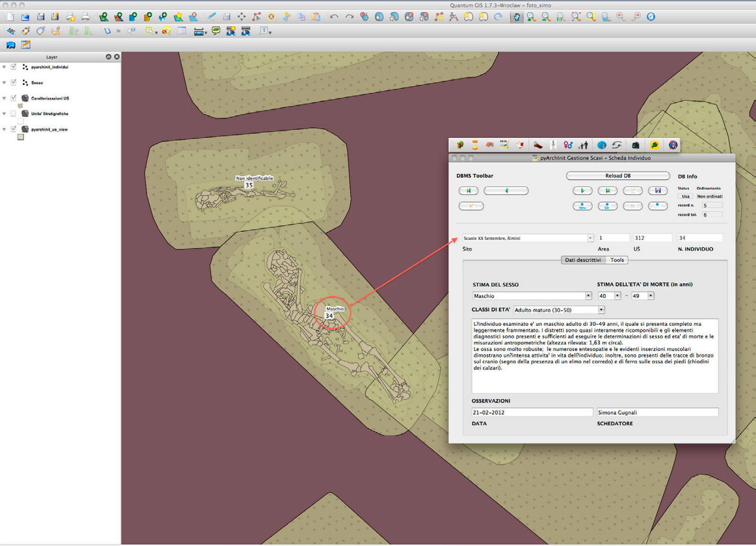Deselect features from all layers
The width and height of the screenshot is (756, 546).
tap(166, 31)
